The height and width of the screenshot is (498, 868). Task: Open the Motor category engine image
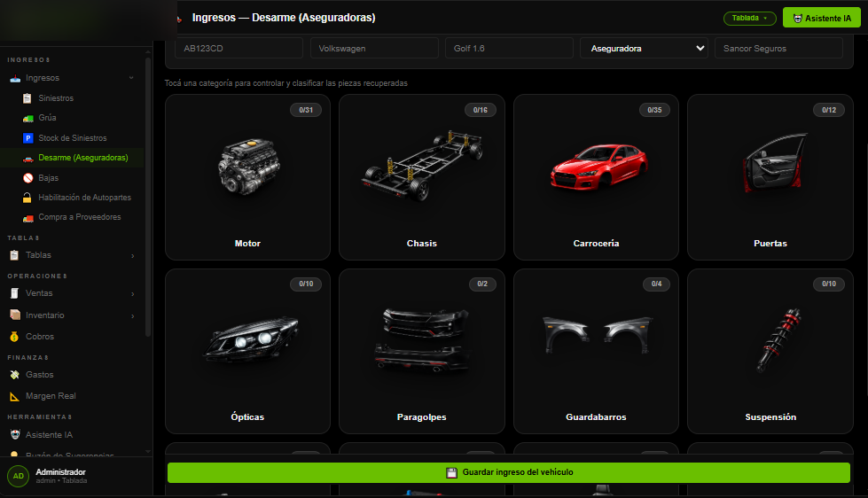[x=249, y=167]
